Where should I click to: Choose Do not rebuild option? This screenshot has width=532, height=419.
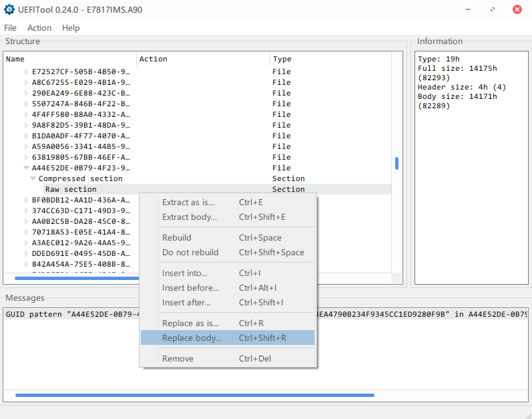(190, 253)
